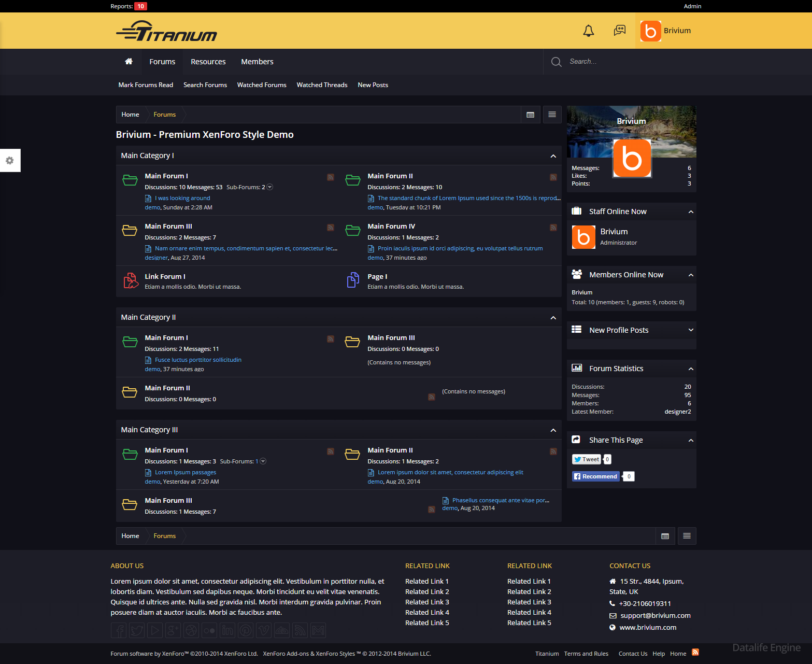Click the Tweet button
Screen dimensions: 812x664
click(587, 459)
